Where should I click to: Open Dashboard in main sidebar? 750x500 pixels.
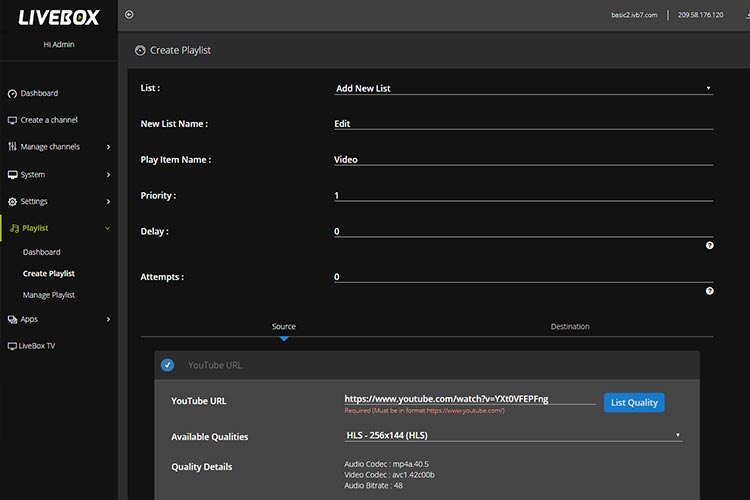click(39, 93)
